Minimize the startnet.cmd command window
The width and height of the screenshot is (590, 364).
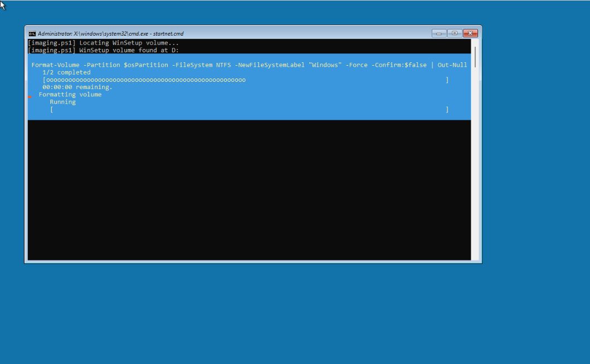pyautogui.click(x=438, y=33)
